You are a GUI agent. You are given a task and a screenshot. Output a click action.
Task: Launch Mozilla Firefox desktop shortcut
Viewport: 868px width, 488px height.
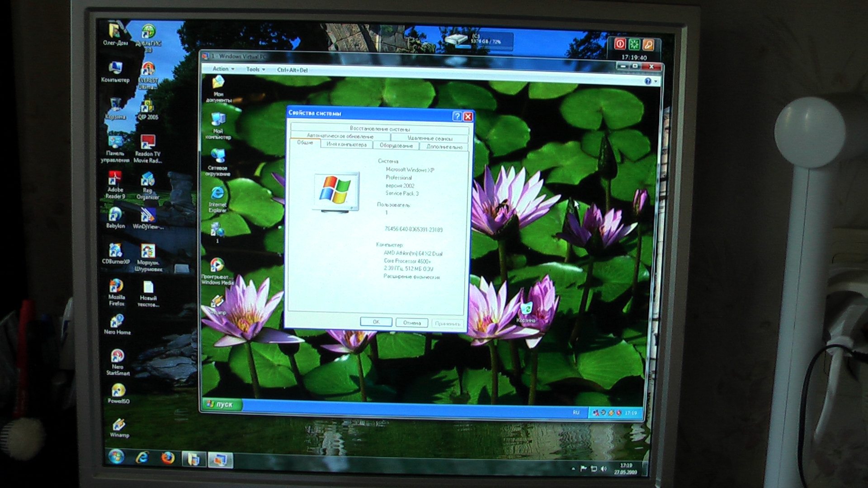pyautogui.click(x=116, y=292)
